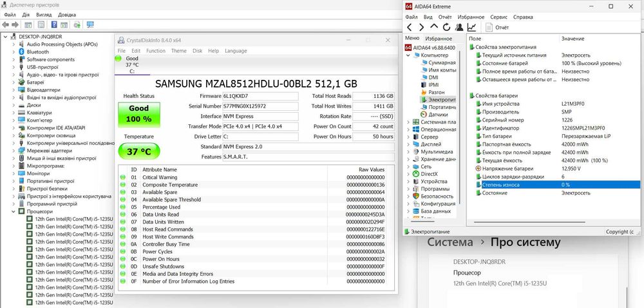Expand Мультимедиа node in AIDA64
This screenshot has width=644, height=308.
(x=408, y=151)
